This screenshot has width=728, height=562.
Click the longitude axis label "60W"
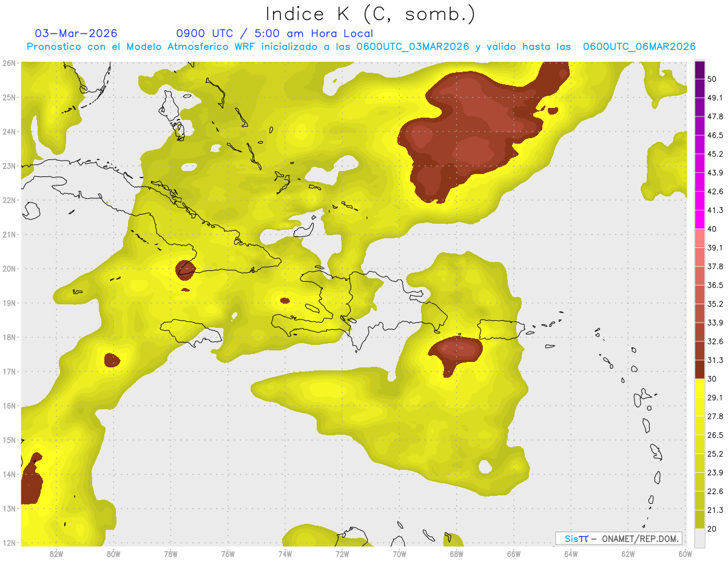(x=685, y=554)
